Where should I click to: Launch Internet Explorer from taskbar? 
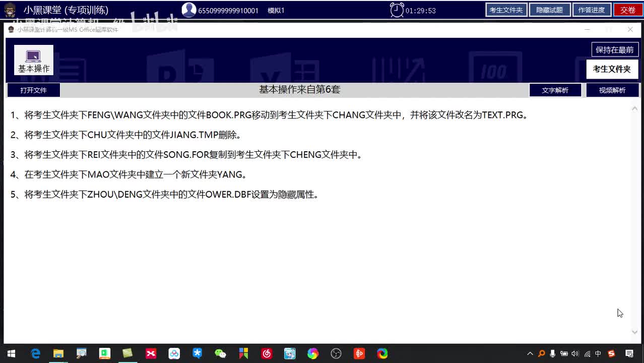[x=35, y=353]
